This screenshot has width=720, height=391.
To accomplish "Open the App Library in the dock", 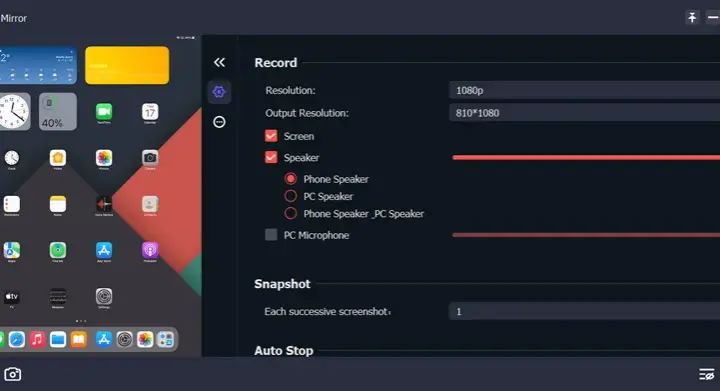I will coord(165,340).
